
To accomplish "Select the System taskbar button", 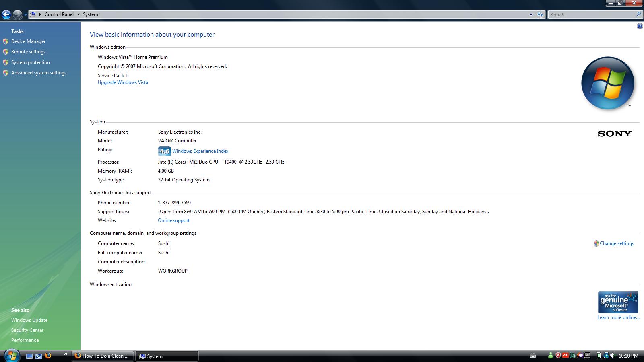I will click(167, 356).
